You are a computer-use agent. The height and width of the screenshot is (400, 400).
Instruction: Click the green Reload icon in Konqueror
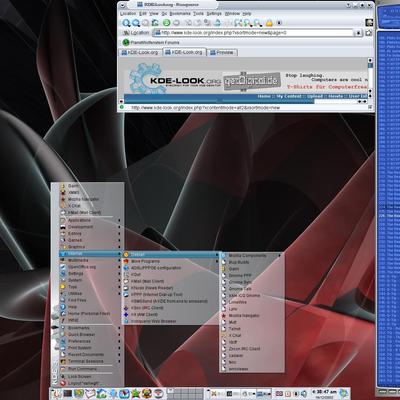point(166,23)
